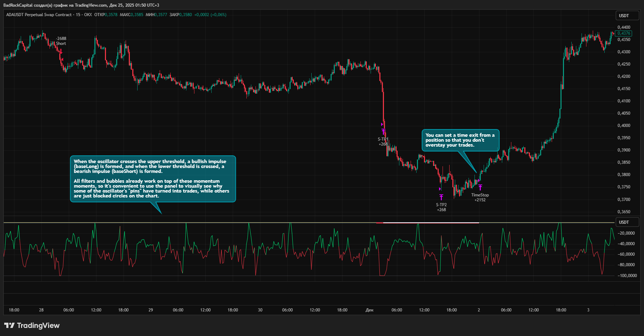Click the TradingView logo
This screenshot has height=336, width=644.
click(x=32, y=325)
